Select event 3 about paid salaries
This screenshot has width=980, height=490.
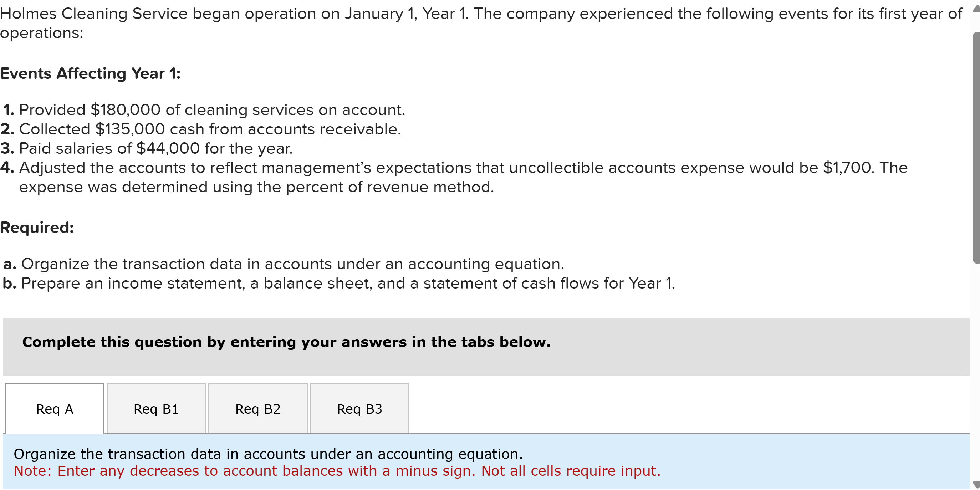147,148
